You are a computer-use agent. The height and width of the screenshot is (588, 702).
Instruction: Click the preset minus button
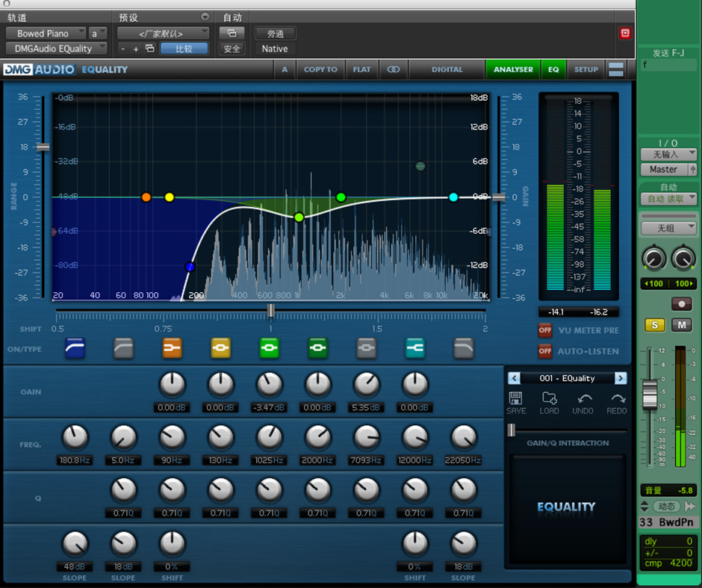click(122, 49)
